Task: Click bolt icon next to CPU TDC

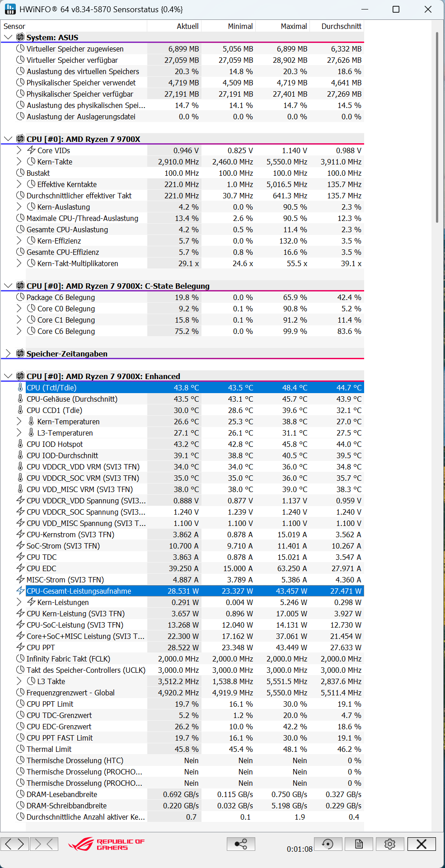Action: (20, 557)
